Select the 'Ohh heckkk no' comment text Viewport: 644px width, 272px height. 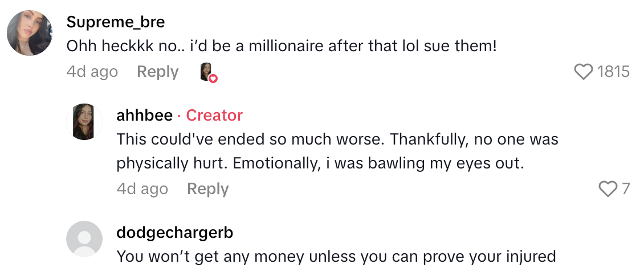(282, 46)
